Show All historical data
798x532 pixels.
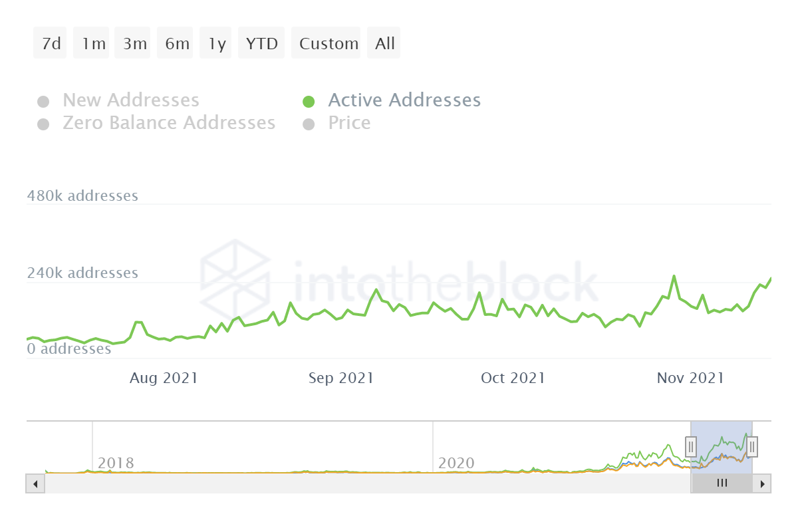(384, 44)
